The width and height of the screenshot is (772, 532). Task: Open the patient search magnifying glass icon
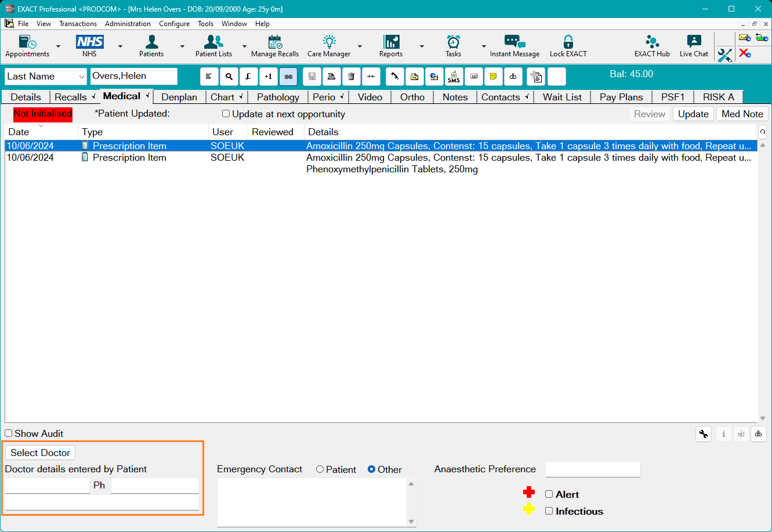point(229,76)
